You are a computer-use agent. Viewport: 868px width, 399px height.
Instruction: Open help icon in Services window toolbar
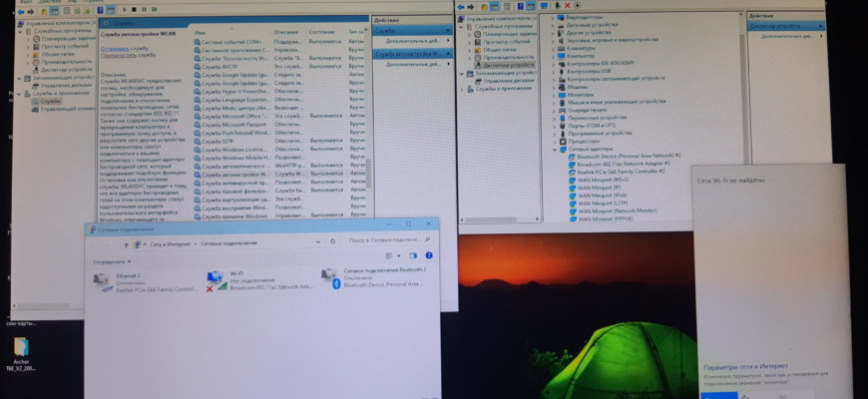100,10
